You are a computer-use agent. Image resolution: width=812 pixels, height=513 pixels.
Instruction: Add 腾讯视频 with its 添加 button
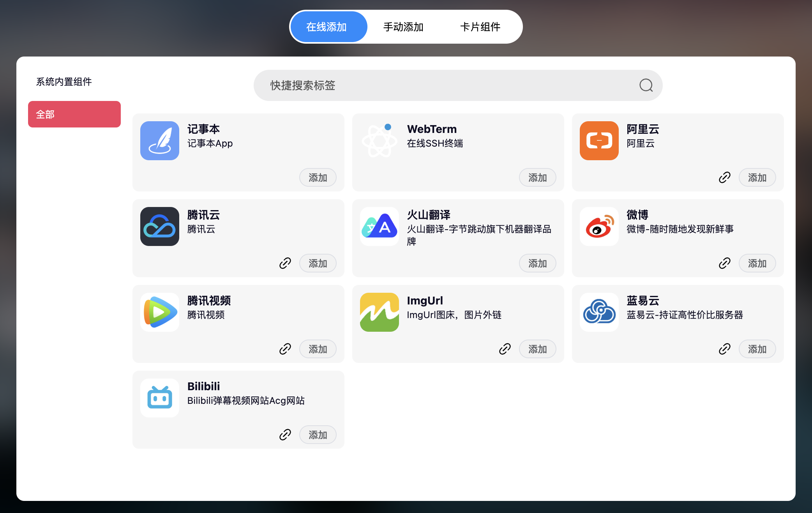pyautogui.click(x=318, y=349)
